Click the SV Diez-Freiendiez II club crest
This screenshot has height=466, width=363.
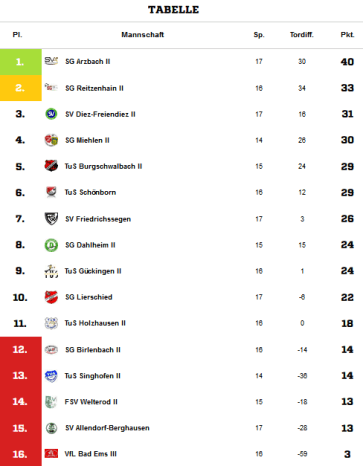pyautogui.click(x=51, y=114)
